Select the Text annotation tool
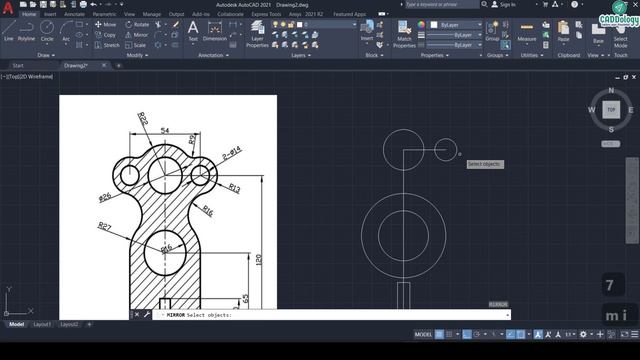The width and height of the screenshot is (640, 360). [x=193, y=31]
